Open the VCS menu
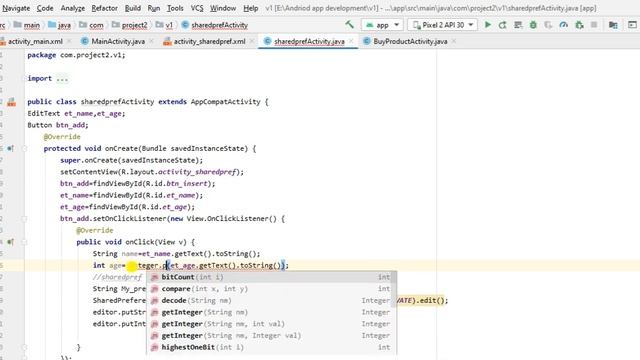This screenshot has width=640, height=360. [x=197, y=8]
